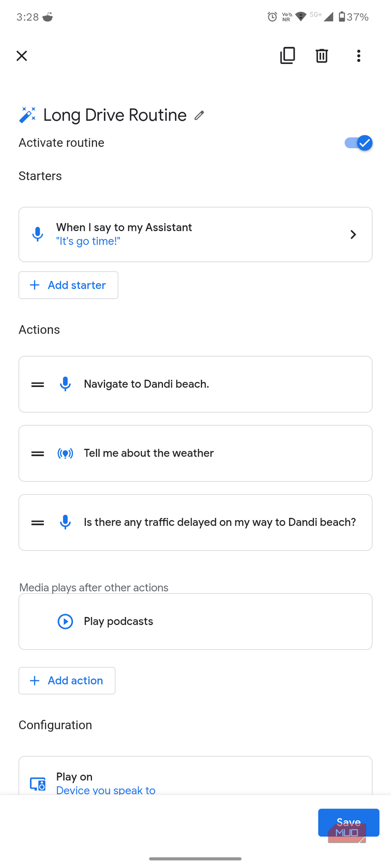Select the play icon beside Play podcasts
391x868 pixels.
[65, 621]
